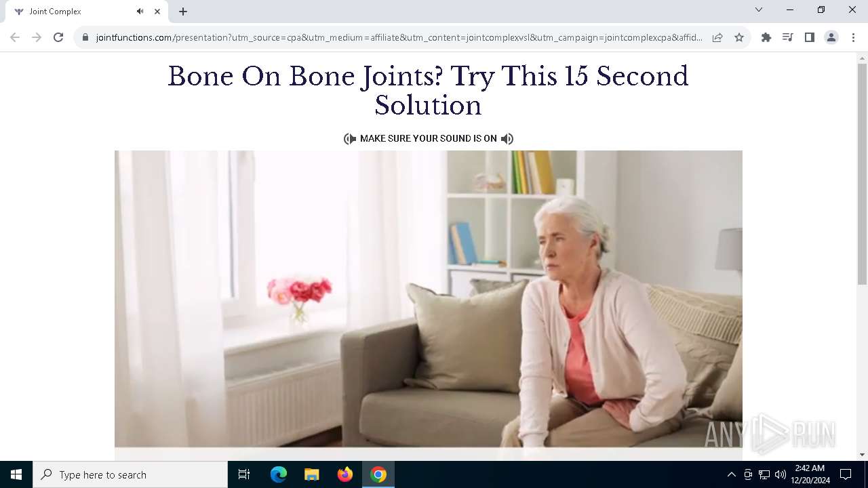
Task: Open the Chrome side panel icon
Action: point(810,37)
